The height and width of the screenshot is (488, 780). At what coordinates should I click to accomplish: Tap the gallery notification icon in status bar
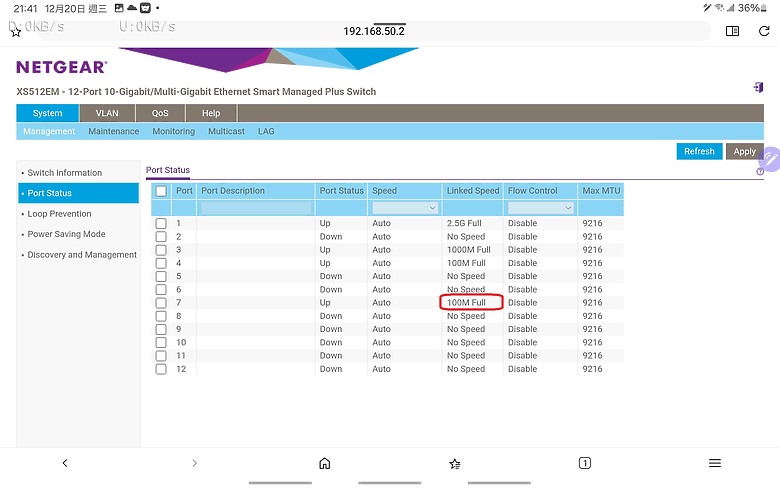coord(119,8)
